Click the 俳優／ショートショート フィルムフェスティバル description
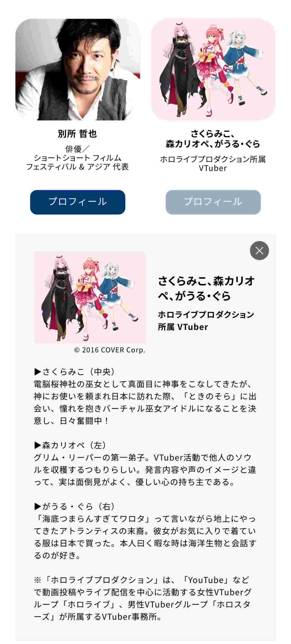The image size is (291, 644). coord(78,158)
